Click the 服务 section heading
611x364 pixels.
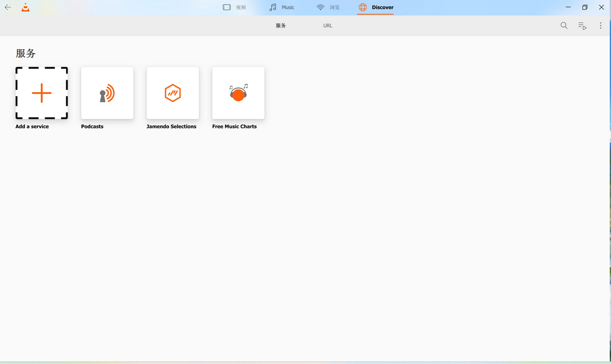[x=25, y=53]
